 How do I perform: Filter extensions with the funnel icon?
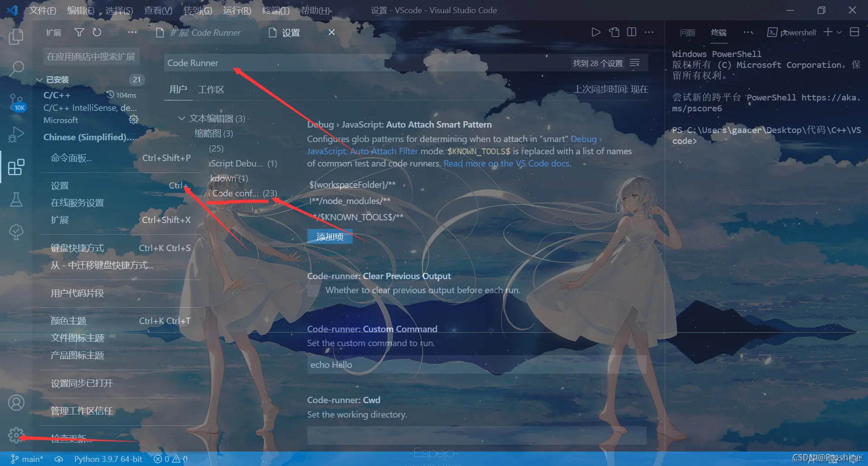click(79, 33)
